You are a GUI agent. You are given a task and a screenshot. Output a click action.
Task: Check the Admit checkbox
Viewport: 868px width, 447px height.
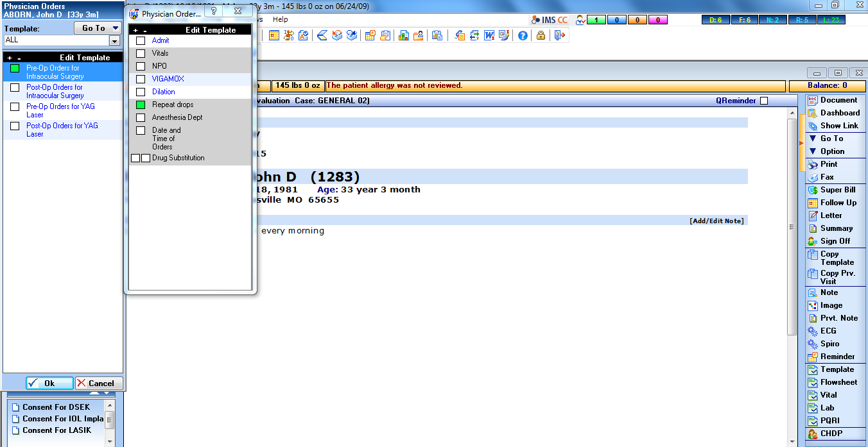pos(141,41)
